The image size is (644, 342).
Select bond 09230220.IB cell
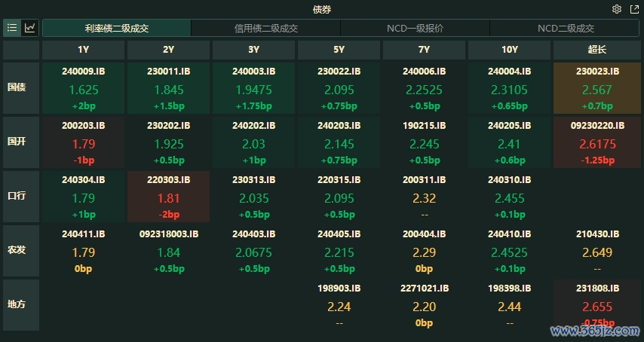coord(597,142)
